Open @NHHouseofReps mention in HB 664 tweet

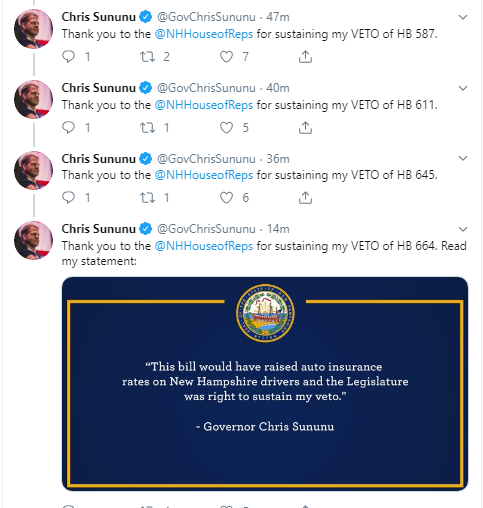pos(204,246)
